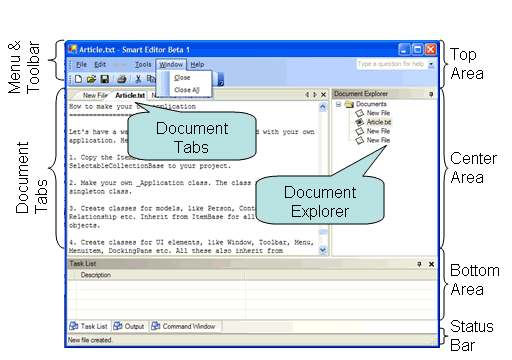The height and width of the screenshot is (360, 512).
Task: Choose Close from the Window menu
Action: pyautogui.click(x=182, y=77)
